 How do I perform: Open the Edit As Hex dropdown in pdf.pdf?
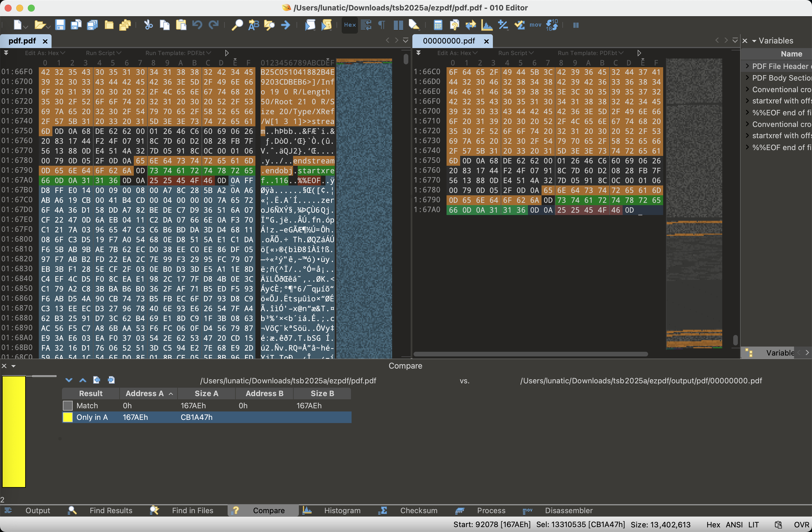tap(45, 53)
